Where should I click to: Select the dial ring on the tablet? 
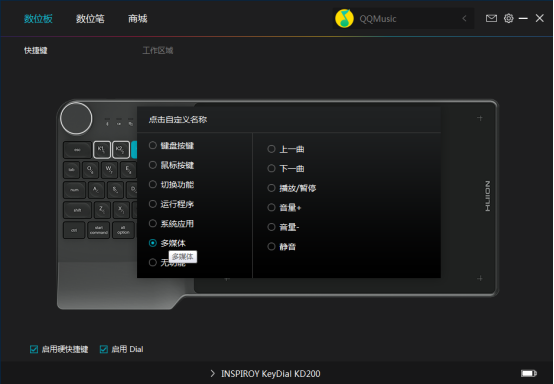76,119
